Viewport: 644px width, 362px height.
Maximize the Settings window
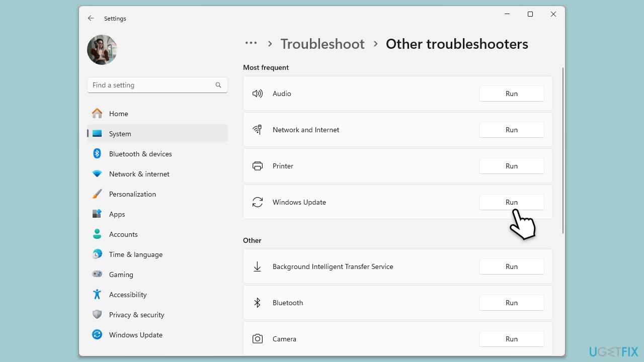click(530, 14)
